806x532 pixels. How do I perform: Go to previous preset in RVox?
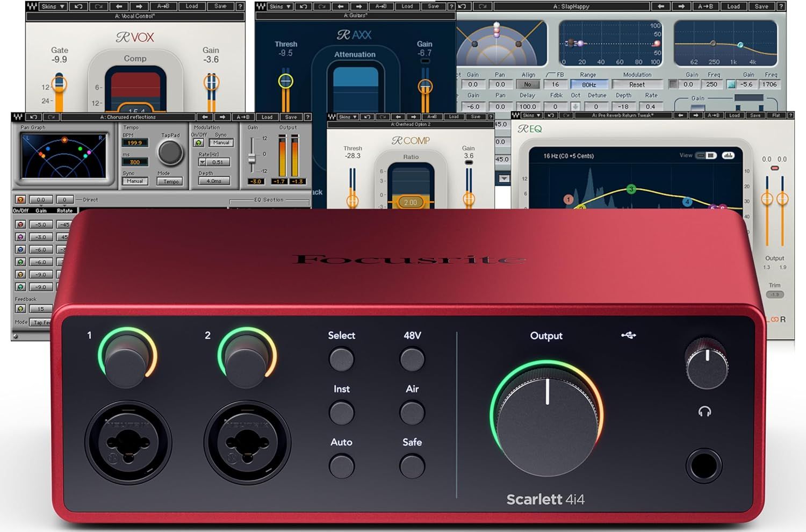point(119,6)
